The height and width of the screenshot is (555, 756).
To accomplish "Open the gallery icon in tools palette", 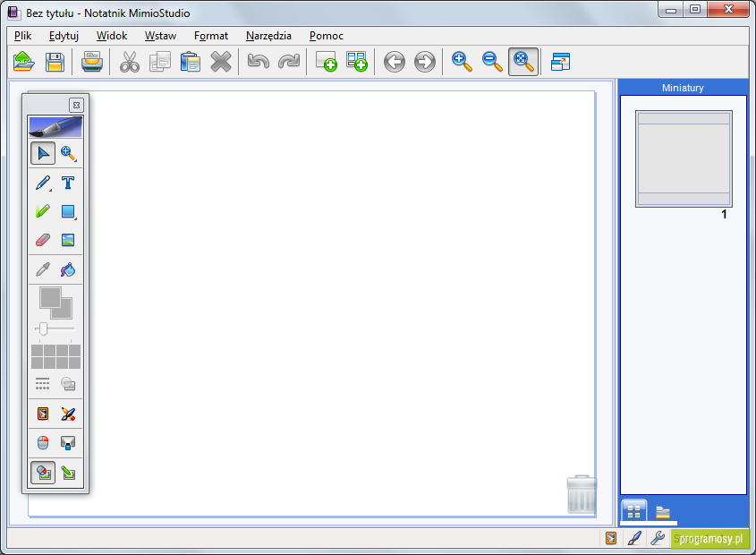I will pos(43,414).
